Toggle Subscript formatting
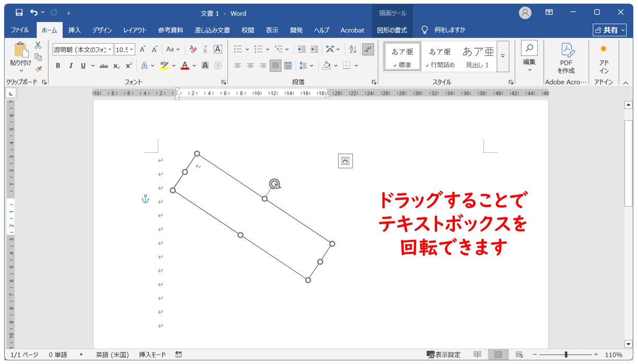The width and height of the screenshot is (638, 364). 116,66
